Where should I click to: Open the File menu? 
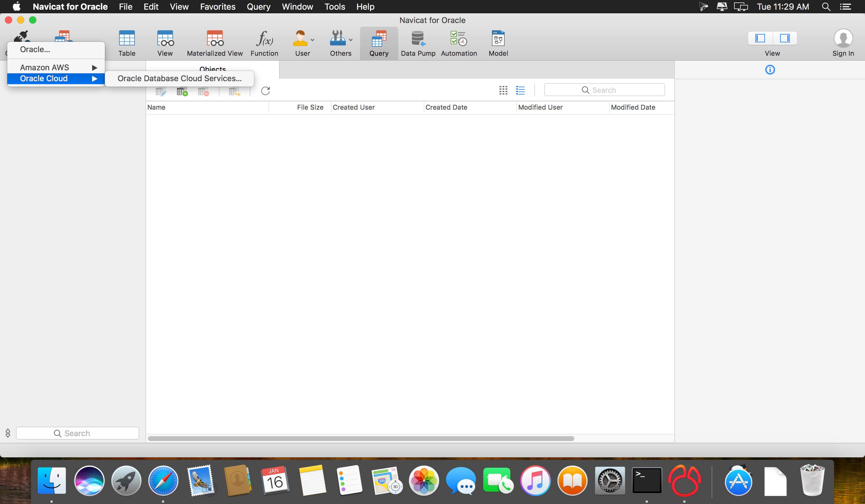click(x=126, y=7)
